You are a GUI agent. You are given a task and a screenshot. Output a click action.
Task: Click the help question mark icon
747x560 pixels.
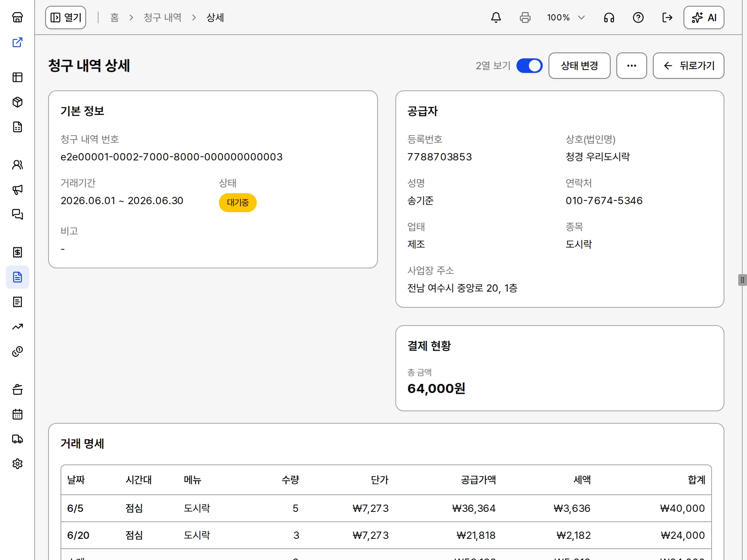638,17
